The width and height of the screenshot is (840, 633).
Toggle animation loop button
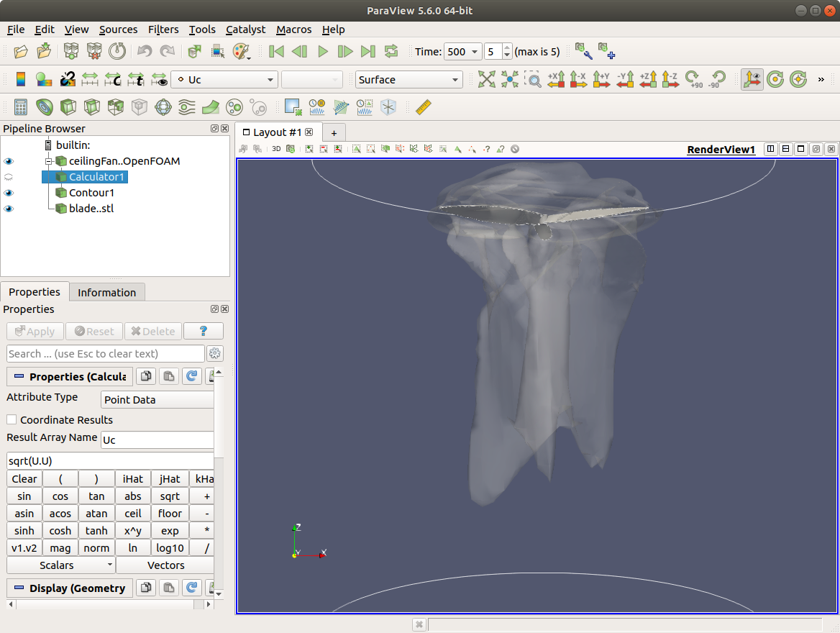coord(392,52)
